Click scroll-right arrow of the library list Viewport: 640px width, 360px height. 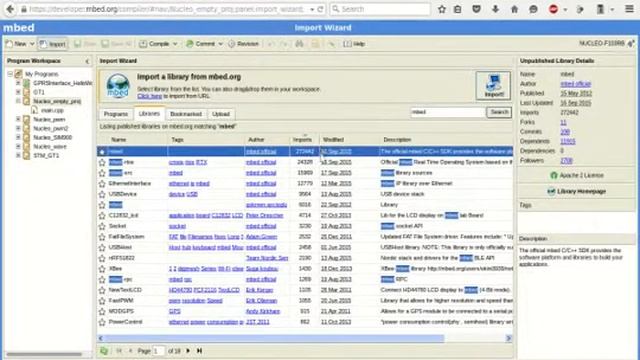[509, 338]
